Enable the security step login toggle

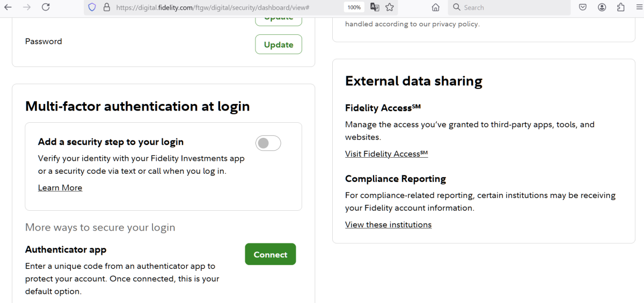tap(268, 143)
